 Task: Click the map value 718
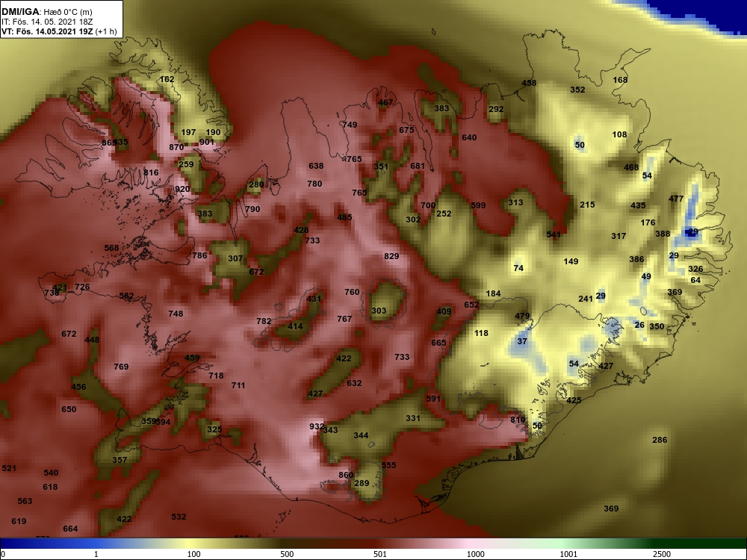216,376
